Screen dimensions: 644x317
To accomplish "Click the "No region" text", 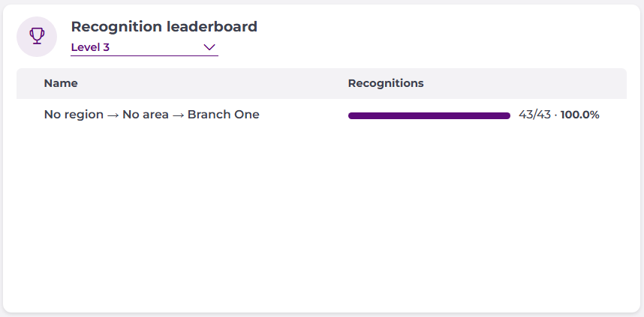I will pyautogui.click(x=69, y=115).
